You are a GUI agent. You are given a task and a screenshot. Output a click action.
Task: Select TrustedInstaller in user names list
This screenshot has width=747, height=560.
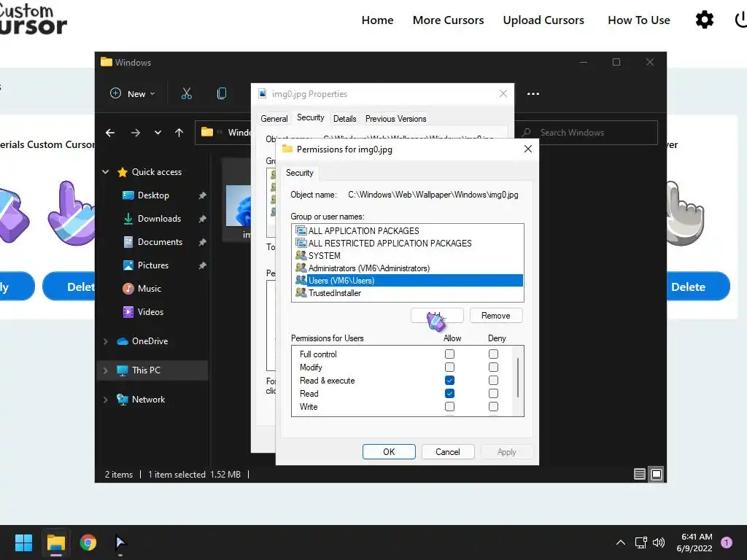click(x=407, y=293)
